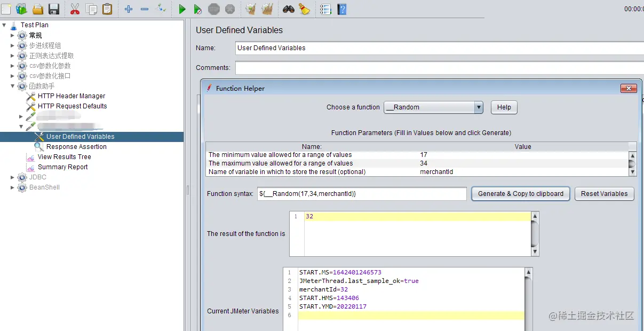The height and width of the screenshot is (331, 644).
Task: Click the gear icon beside 常规
Action: coord(22,35)
